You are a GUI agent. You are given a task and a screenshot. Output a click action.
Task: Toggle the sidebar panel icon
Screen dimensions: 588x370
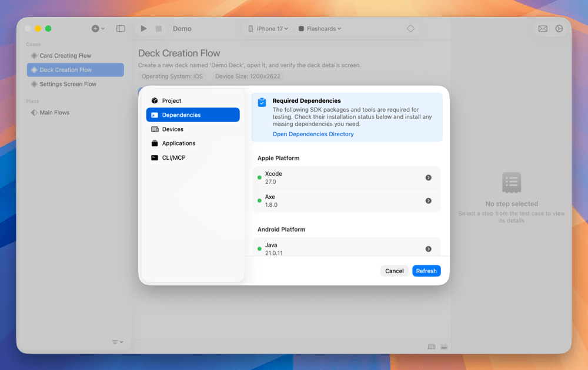click(121, 28)
